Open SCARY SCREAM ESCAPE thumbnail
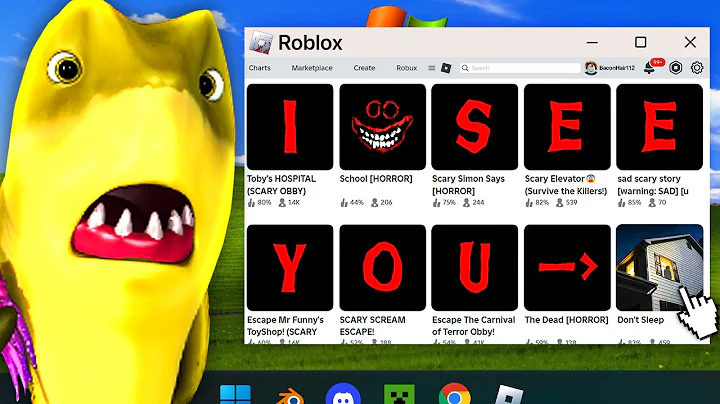Screen dimensions: 720x404 click(x=382, y=268)
